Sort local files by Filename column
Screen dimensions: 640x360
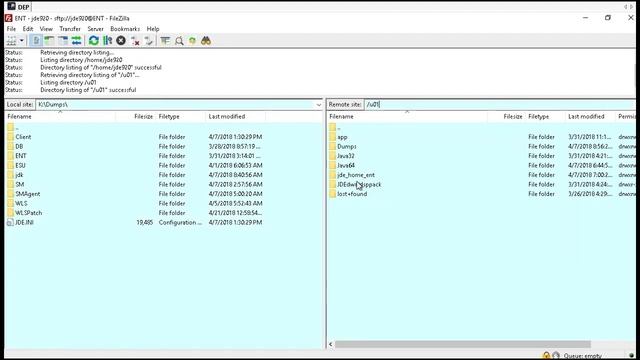(x=60, y=116)
